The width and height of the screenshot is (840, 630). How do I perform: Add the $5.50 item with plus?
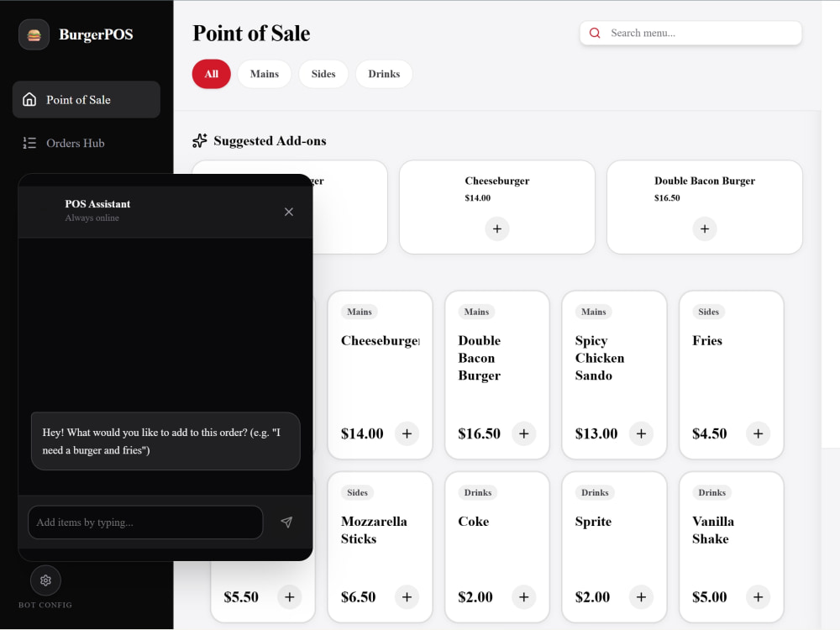[x=289, y=596]
